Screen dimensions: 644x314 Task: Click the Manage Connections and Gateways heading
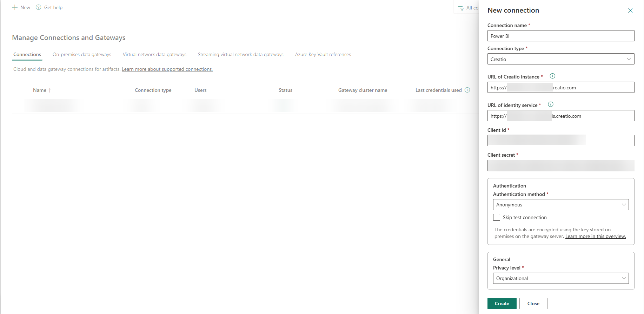(x=69, y=37)
